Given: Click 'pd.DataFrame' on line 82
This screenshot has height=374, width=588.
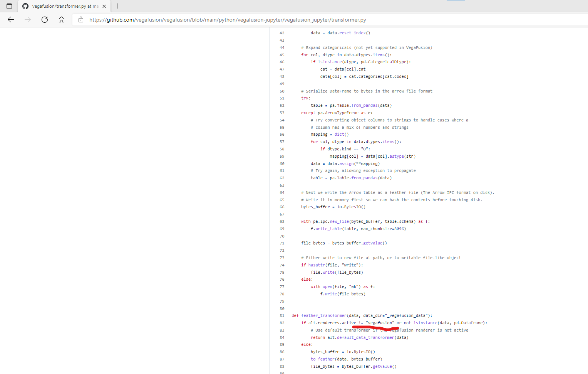Looking at the screenshot, I should click(468, 323).
